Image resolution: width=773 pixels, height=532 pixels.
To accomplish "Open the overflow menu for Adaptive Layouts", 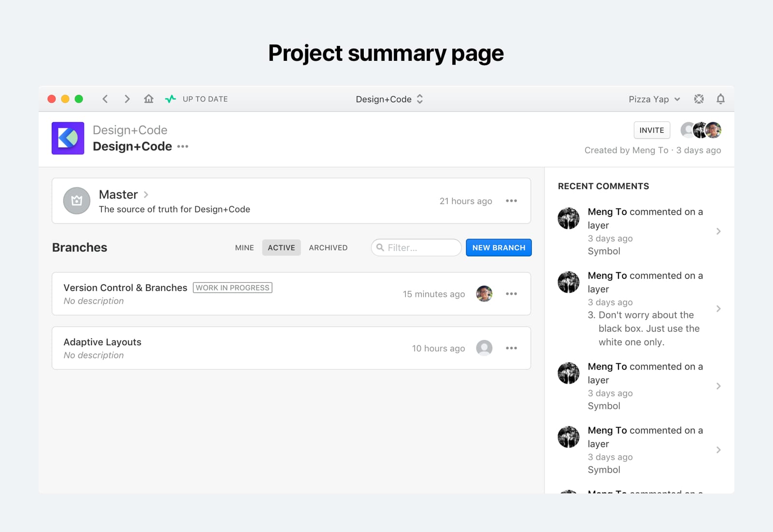I will [x=511, y=348].
